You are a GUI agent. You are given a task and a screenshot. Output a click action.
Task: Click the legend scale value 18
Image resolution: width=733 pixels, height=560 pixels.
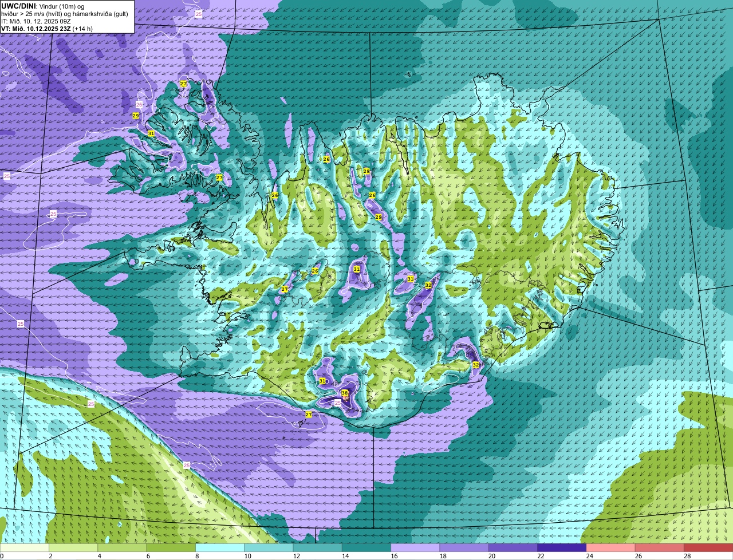[x=443, y=556]
